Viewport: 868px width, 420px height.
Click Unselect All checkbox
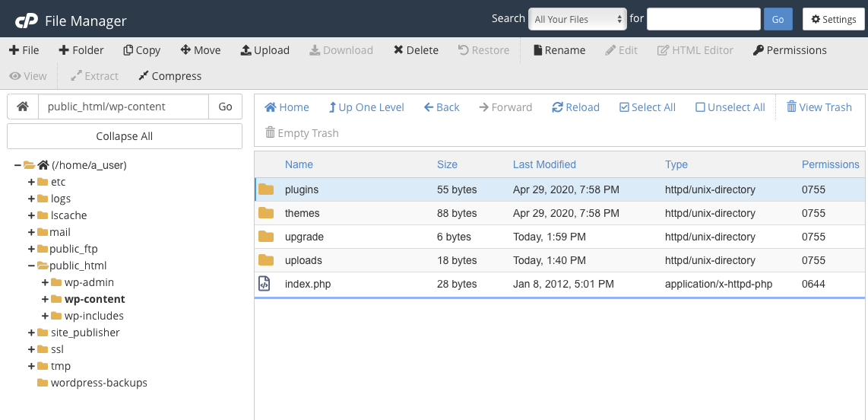point(730,107)
